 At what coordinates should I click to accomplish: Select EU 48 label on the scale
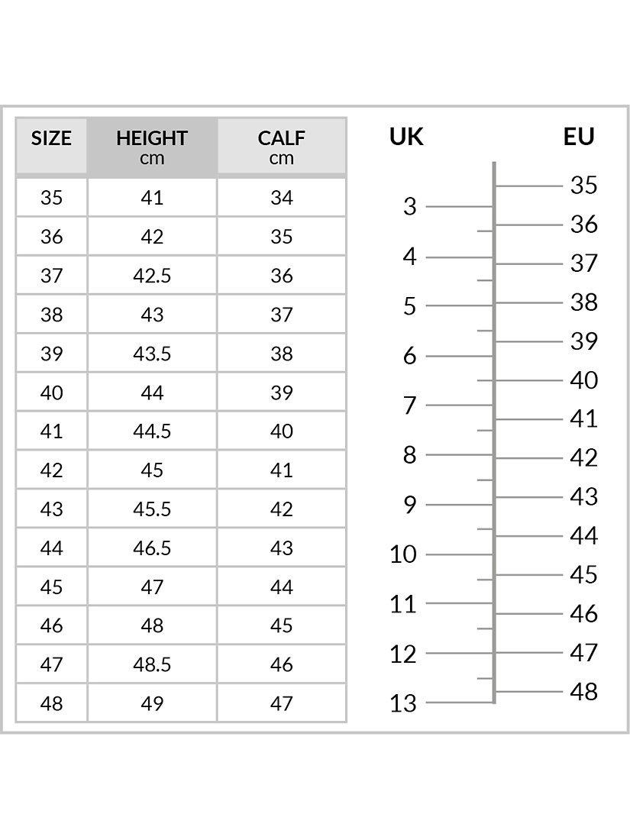pos(583,692)
